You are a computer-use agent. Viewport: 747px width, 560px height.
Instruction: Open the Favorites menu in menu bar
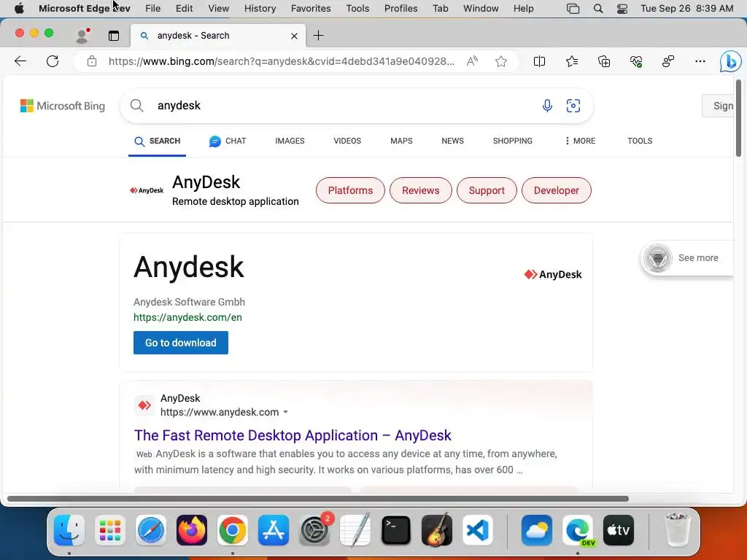coord(311,9)
